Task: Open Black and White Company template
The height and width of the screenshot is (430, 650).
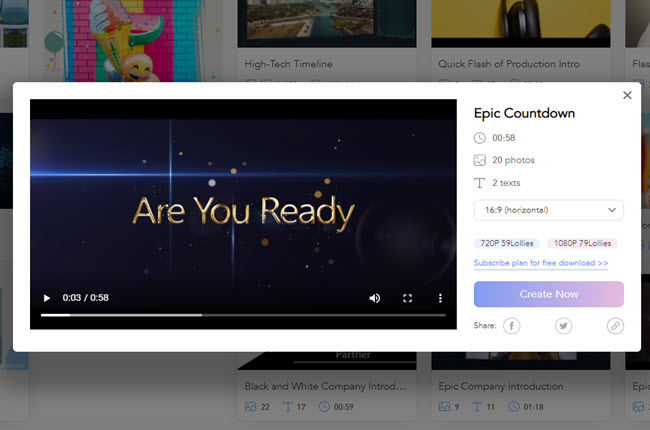Action: [319, 385]
